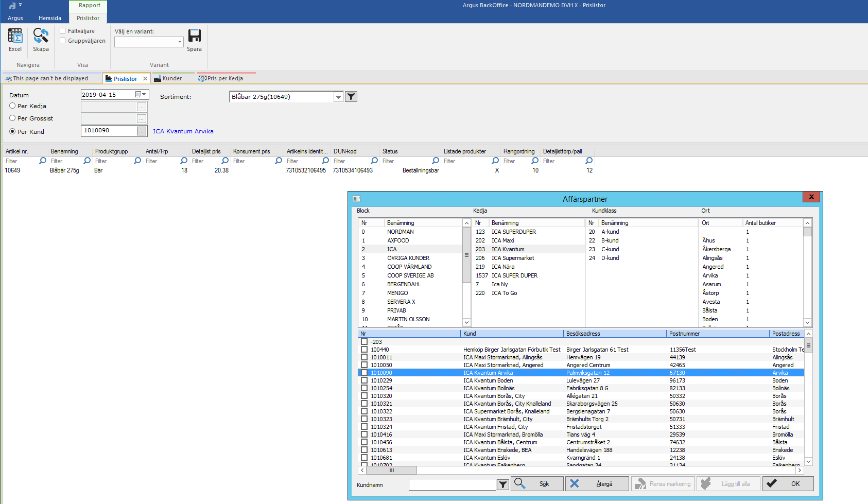
Task: Open search icon in Antal/Frp column filter
Action: coord(184,161)
